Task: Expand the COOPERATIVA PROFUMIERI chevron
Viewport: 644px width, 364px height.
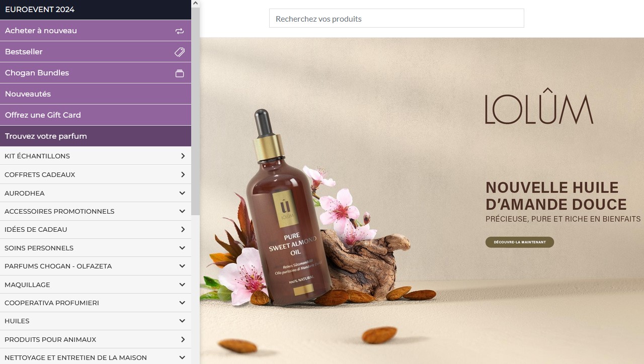Action: 182,303
